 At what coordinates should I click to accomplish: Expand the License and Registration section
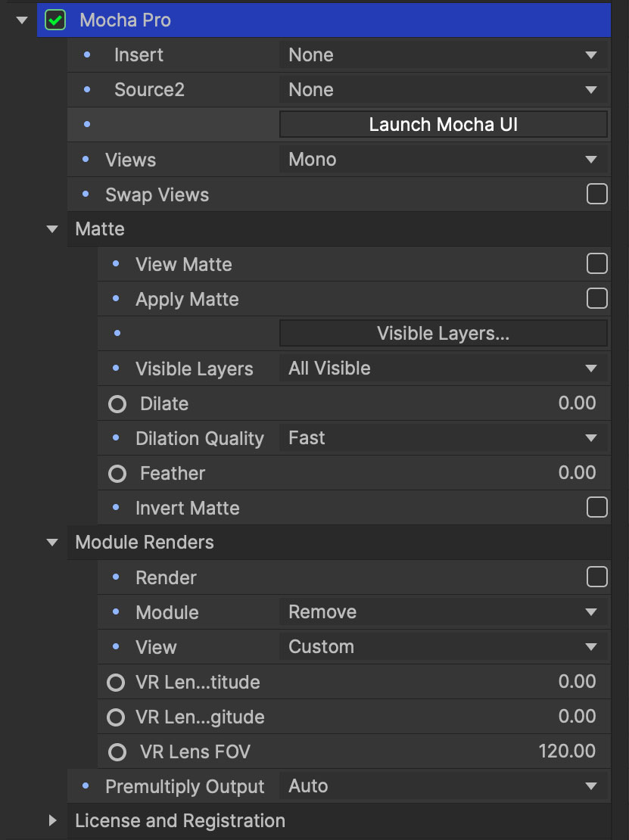click(52, 820)
